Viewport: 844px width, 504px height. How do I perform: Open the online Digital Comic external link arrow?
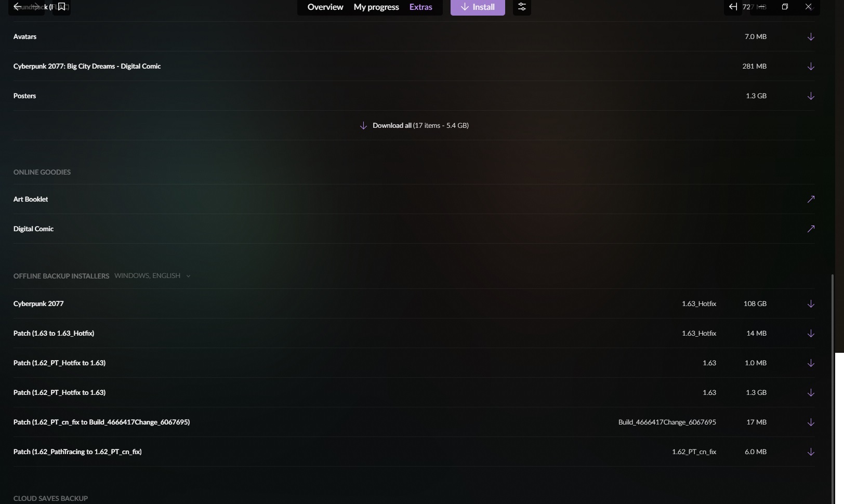(x=811, y=229)
